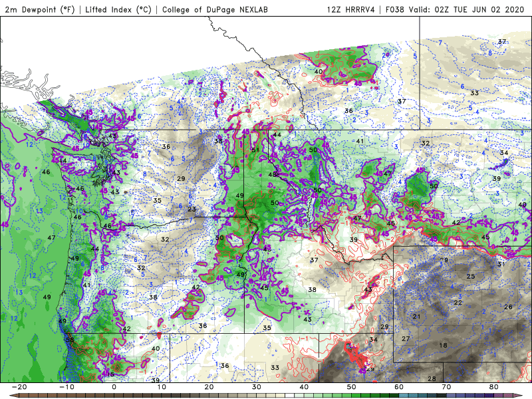The image size is (532, 399).
Task: Click the '31' dewpoint value on the map
Action: tap(501, 264)
